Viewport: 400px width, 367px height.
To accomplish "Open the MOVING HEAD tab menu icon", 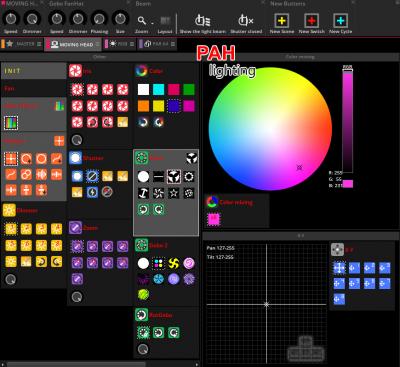I will point(98,44).
